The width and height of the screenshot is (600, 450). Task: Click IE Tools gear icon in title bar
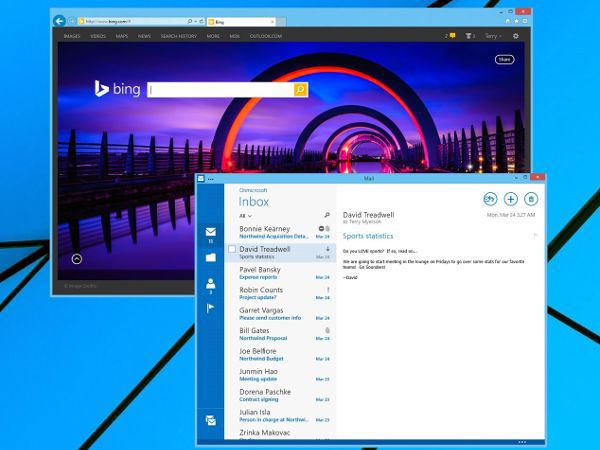point(525,21)
